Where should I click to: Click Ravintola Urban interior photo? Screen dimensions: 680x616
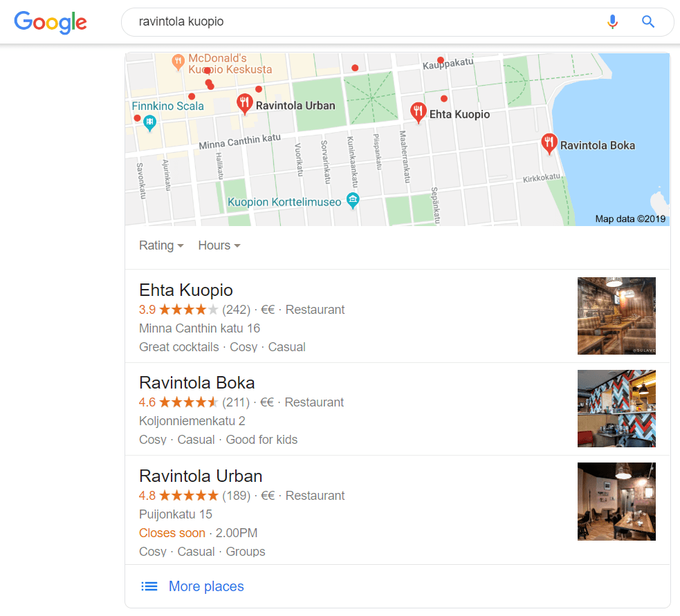(616, 501)
